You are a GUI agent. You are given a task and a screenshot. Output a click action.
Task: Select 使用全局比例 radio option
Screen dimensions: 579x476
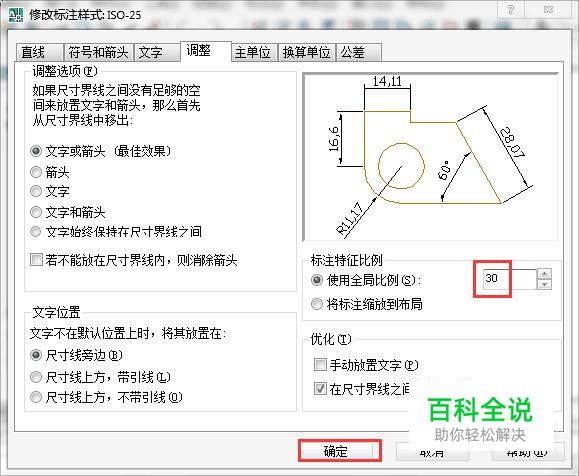(x=317, y=280)
